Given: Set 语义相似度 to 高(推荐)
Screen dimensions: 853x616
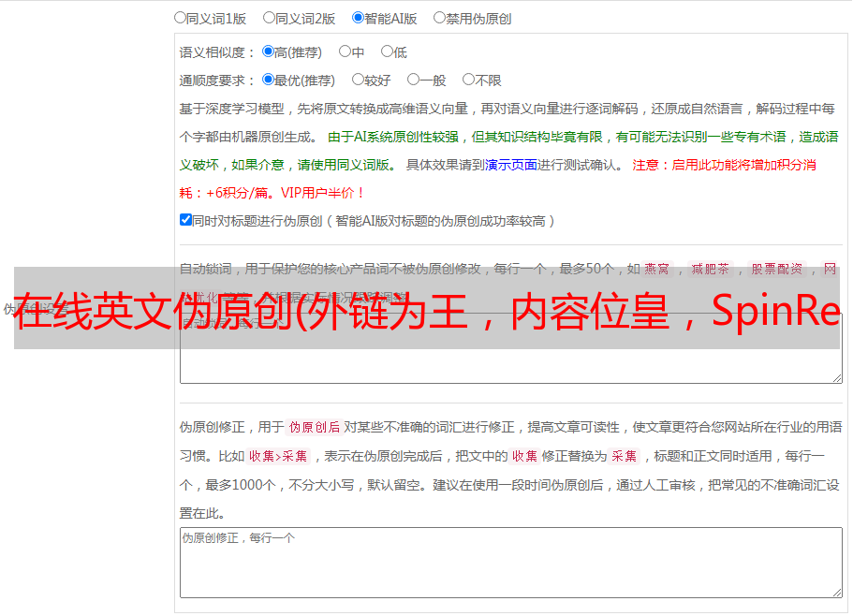Looking at the screenshot, I should tap(268, 51).
